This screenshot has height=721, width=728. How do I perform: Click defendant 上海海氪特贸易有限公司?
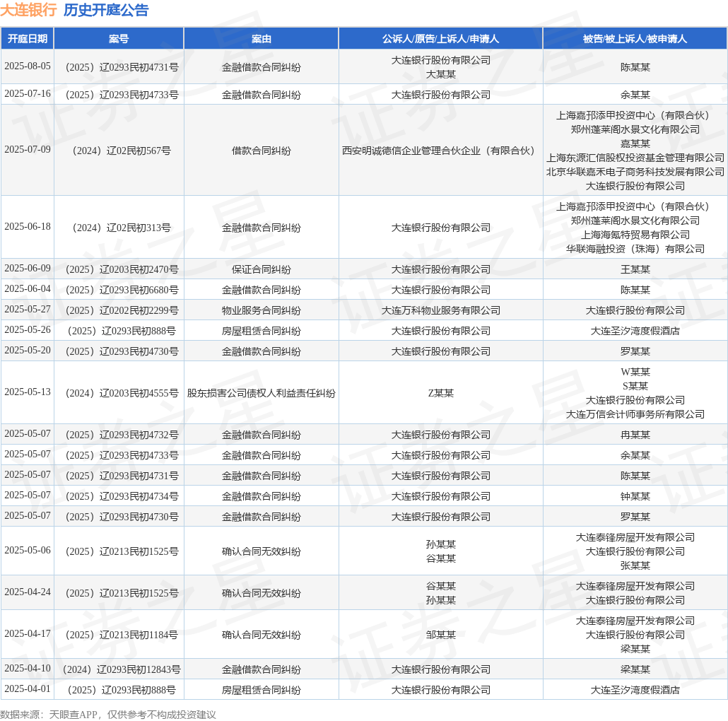(x=635, y=235)
